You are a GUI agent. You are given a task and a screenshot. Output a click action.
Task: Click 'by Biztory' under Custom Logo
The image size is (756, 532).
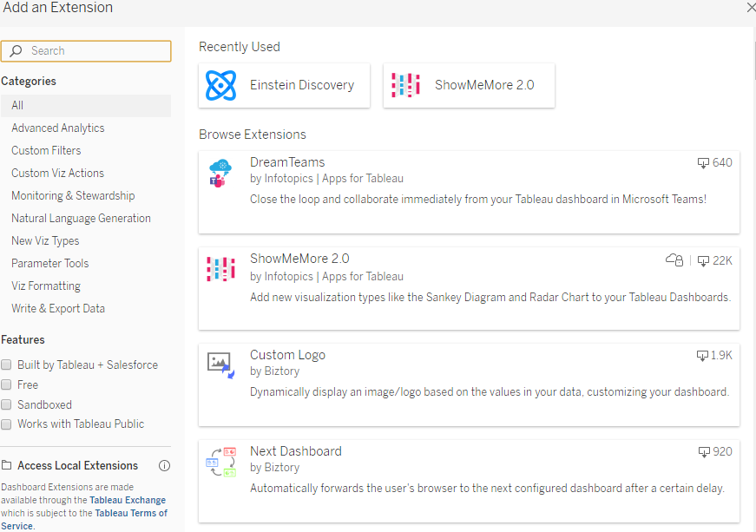coord(275,371)
